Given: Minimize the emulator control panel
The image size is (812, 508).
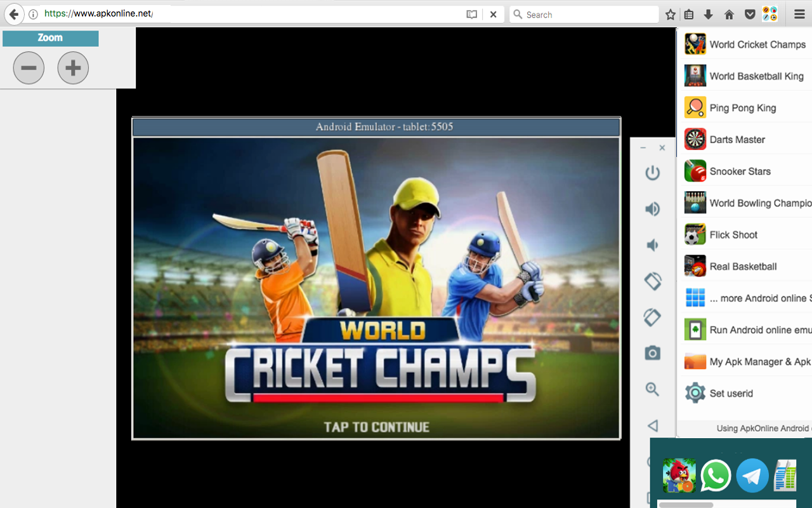Looking at the screenshot, I should [643, 147].
